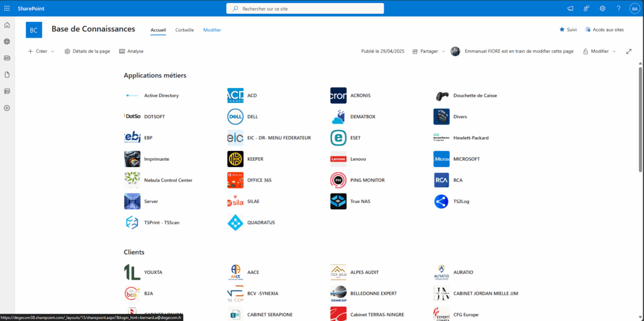This screenshot has width=644, height=321.
Task: Click the expand to full page arrows icon
Action: pyautogui.click(x=628, y=52)
